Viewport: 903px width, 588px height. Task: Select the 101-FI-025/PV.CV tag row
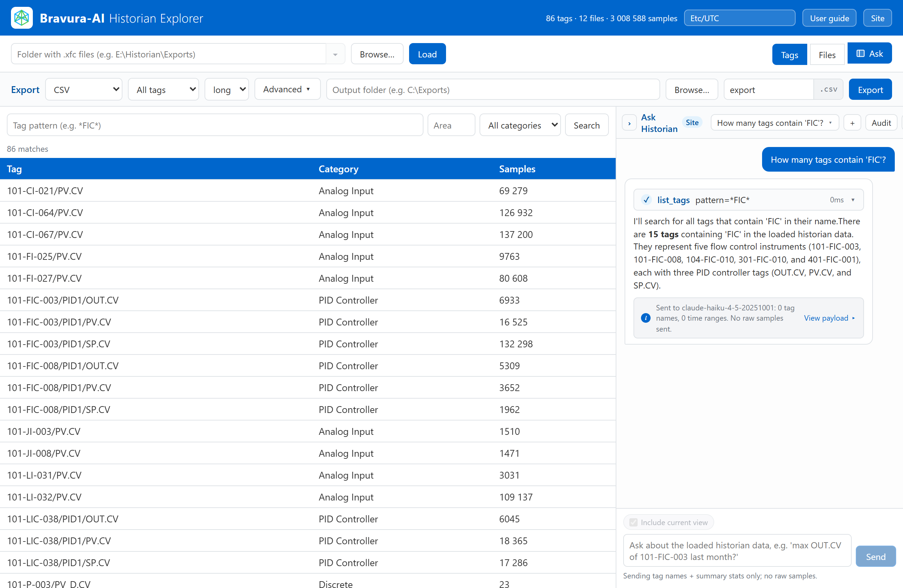pos(307,256)
